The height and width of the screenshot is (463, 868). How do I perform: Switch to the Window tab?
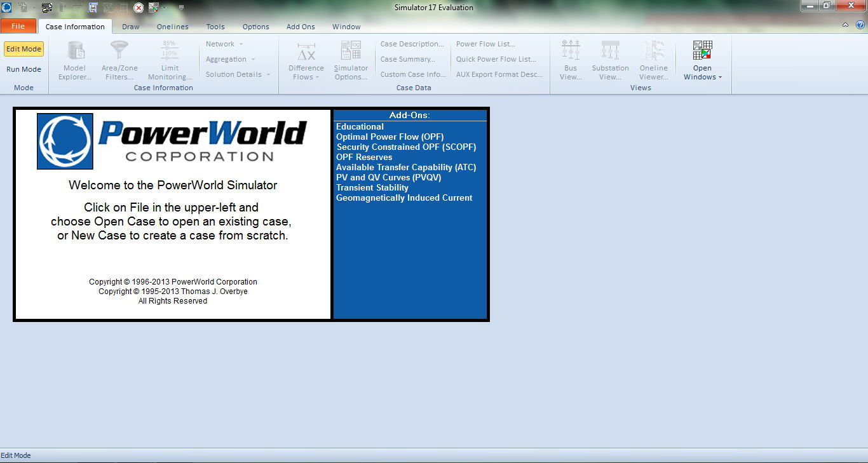coord(346,27)
